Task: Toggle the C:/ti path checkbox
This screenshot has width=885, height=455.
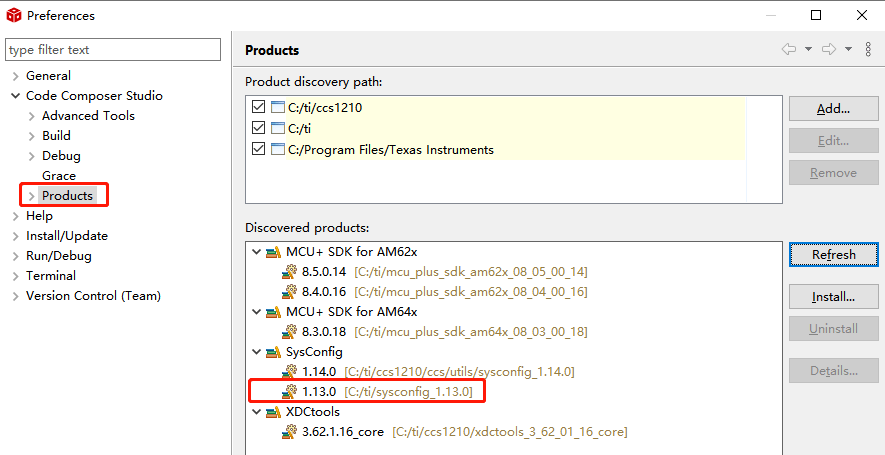Action: tap(259, 128)
